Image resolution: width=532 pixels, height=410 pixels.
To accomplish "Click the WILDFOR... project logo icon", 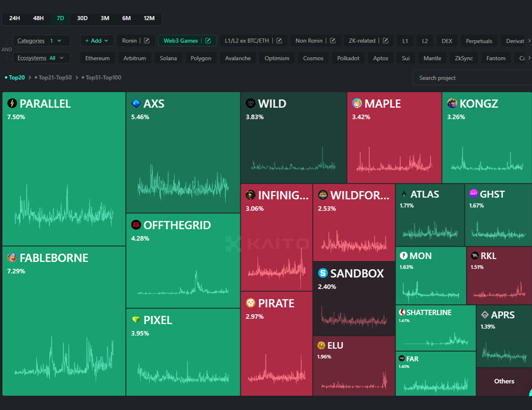I will tap(323, 195).
